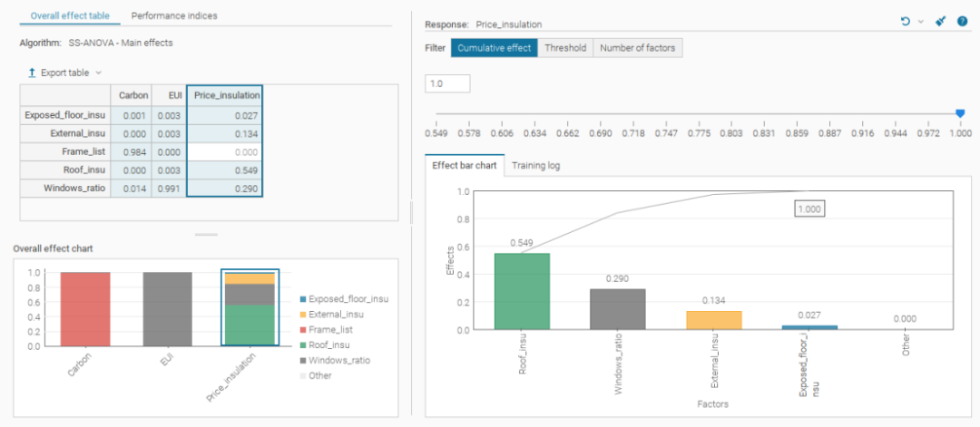Select the Number of factors filter
Screen dimensions: 980x427
coord(638,48)
